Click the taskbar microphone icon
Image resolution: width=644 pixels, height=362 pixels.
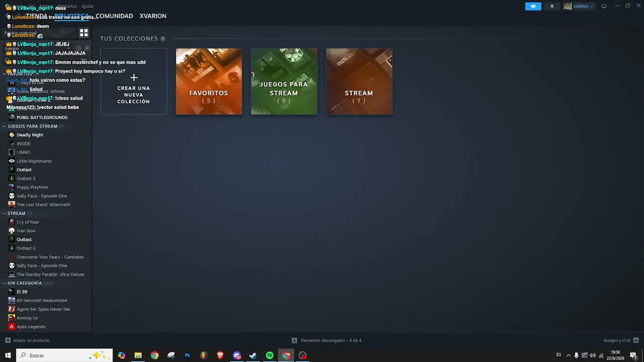coord(577,355)
